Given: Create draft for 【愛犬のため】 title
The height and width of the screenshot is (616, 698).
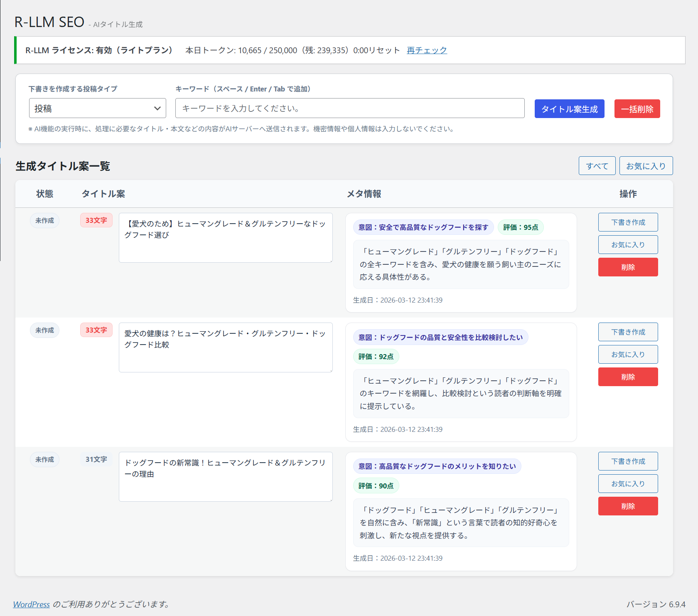Looking at the screenshot, I should (628, 222).
